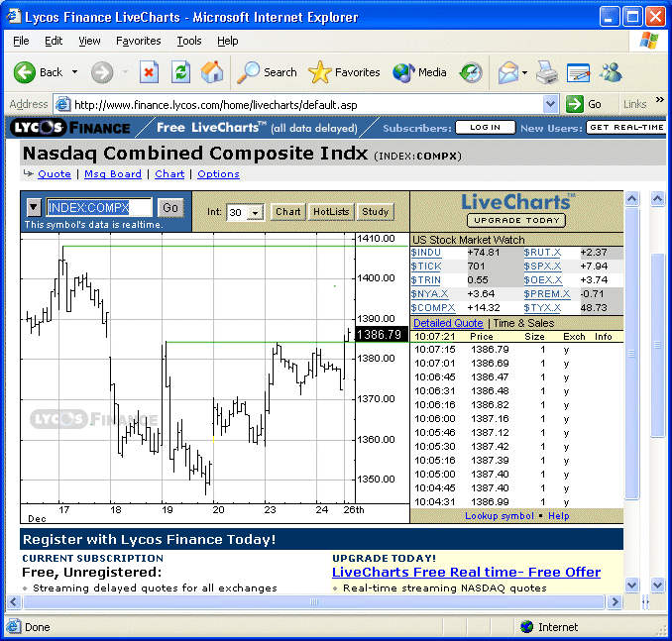Open LiveCharts Free Real time- Free Offer link
The width and height of the screenshot is (672, 641).
click(x=466, y=572)
